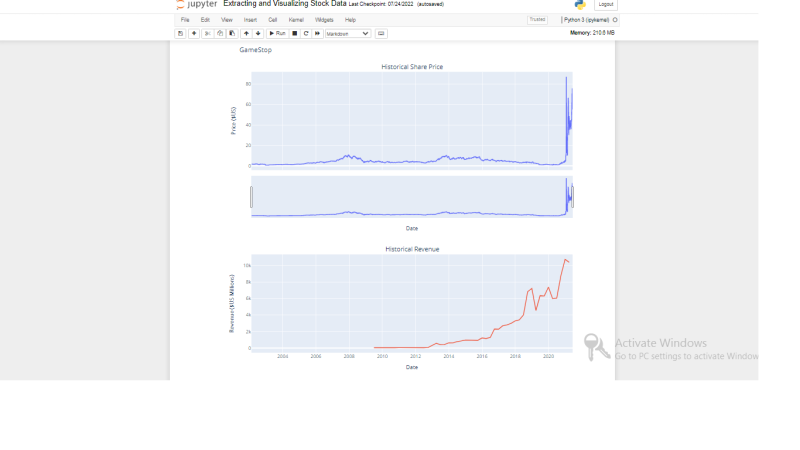Click the Last Checkpoint date text
The width and height of the screenshot is (800, 450).
pos(381,4)
